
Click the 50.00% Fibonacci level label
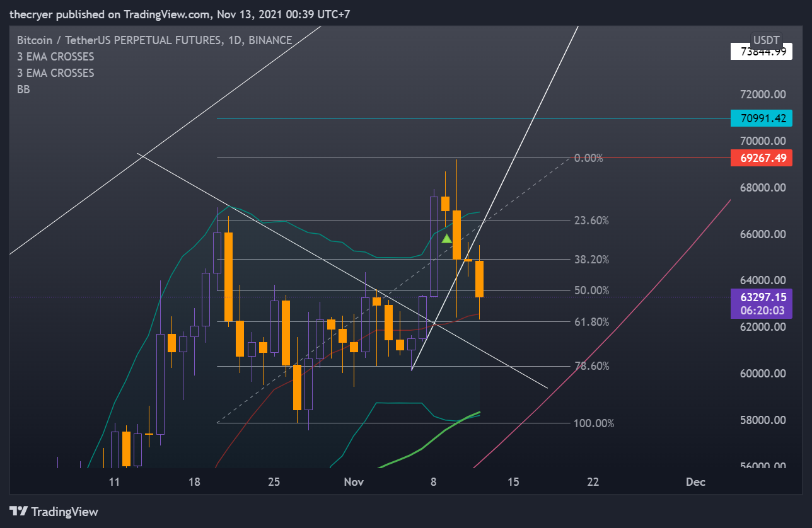(591, 290)
